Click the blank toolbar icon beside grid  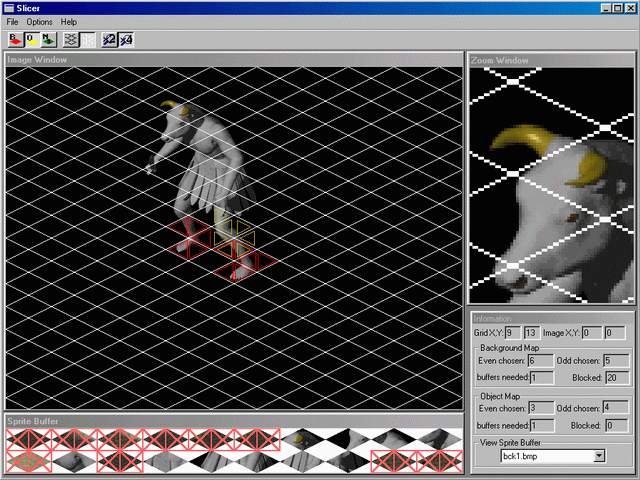click(x=88, y=39)
